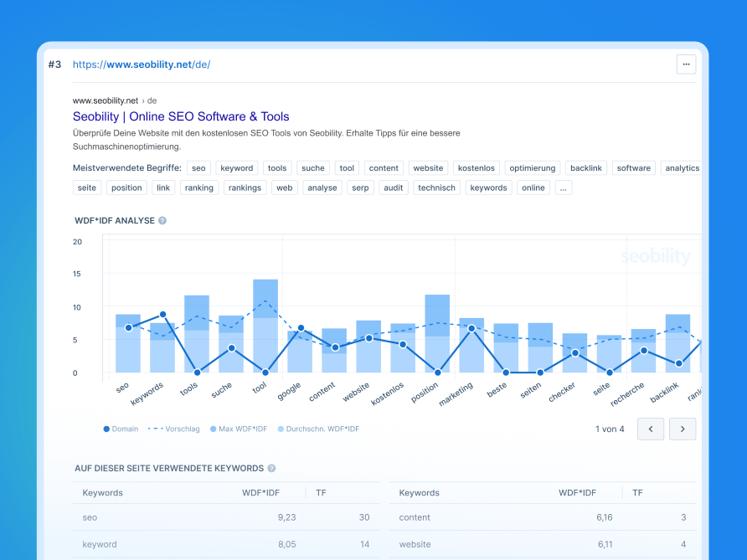Click the 'seo' bar in the chart
Image resolution: width=747 pixels, height=560 pixels.
pyautogui.click(x=128, y=343)
